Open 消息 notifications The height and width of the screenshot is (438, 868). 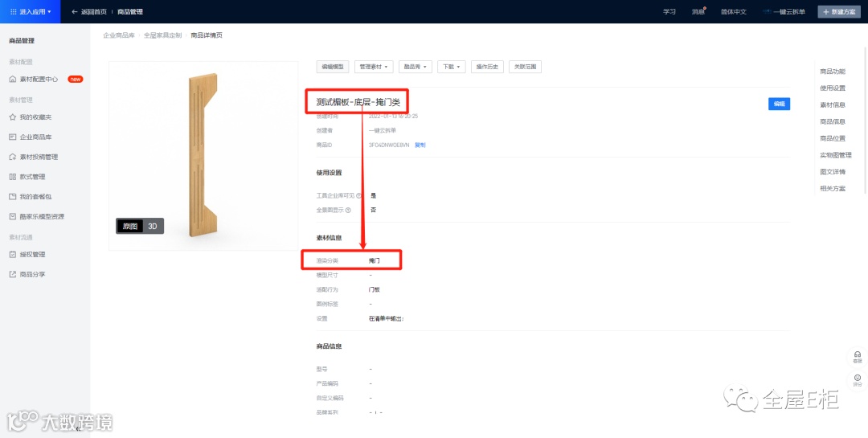[x=698, y=11]
